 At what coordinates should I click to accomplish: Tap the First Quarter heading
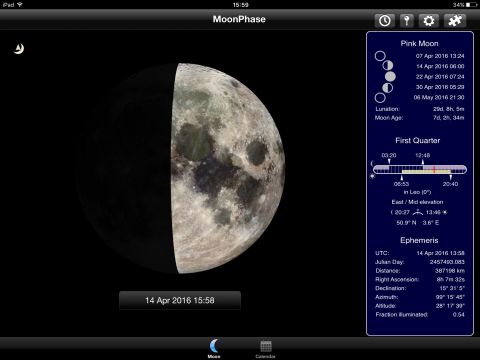click(418, 141)
